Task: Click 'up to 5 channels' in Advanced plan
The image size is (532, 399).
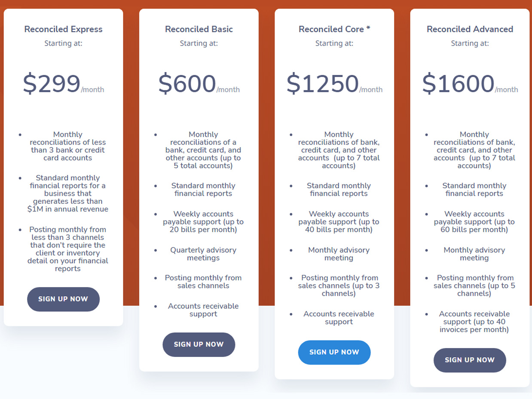Action: pos(474,285)
